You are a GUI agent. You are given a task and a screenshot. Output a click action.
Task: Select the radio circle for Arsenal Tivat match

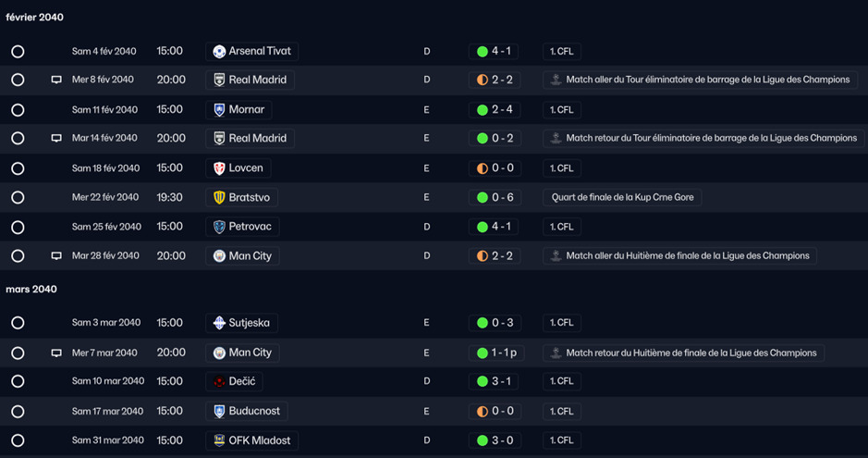click(18, 52)
